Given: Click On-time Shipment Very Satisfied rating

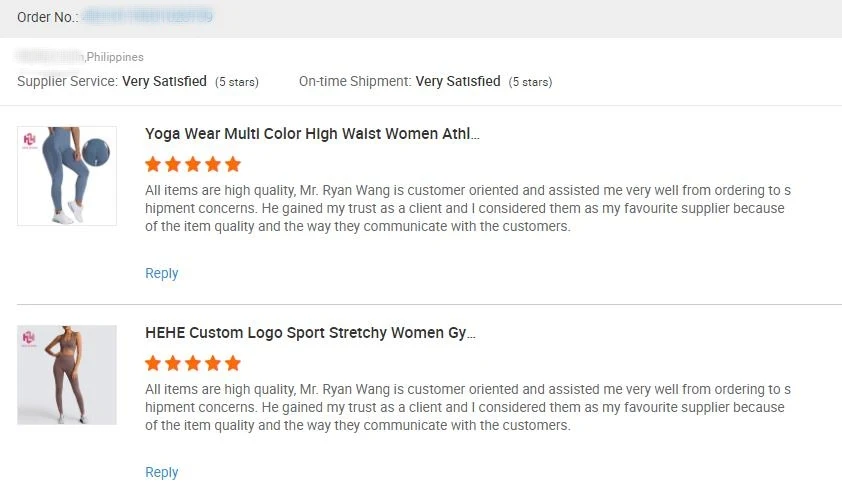Looking at the screenshot, I should [x=458, y=81].
